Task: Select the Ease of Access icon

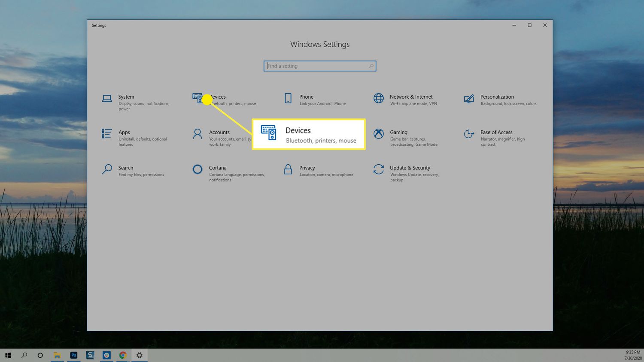Action: click(x=469, y=134)
